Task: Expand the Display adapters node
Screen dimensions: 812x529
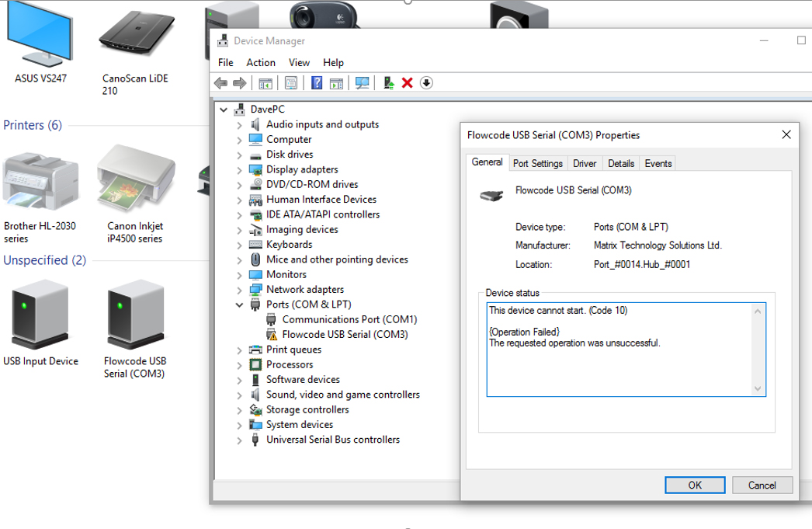Action: coord(239,170)
